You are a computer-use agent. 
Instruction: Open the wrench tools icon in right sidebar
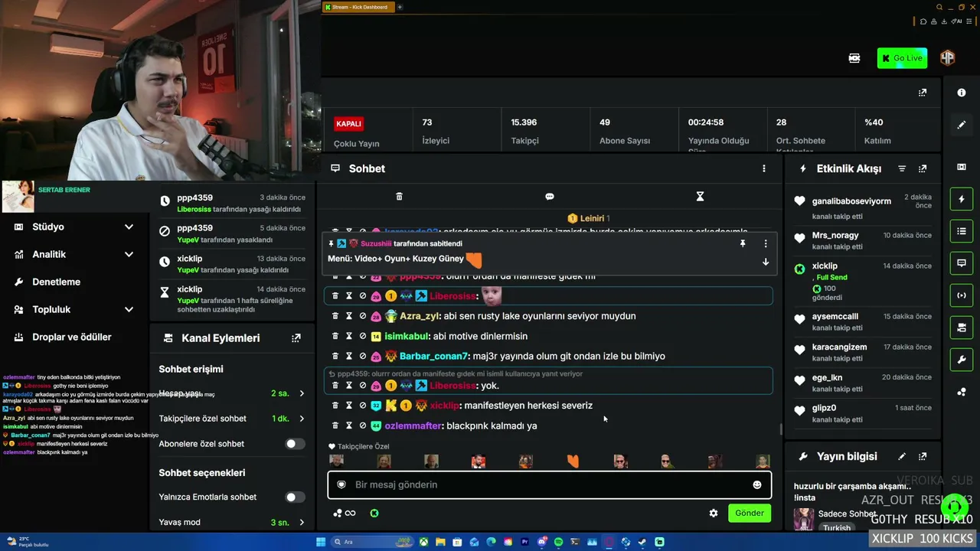962,360
